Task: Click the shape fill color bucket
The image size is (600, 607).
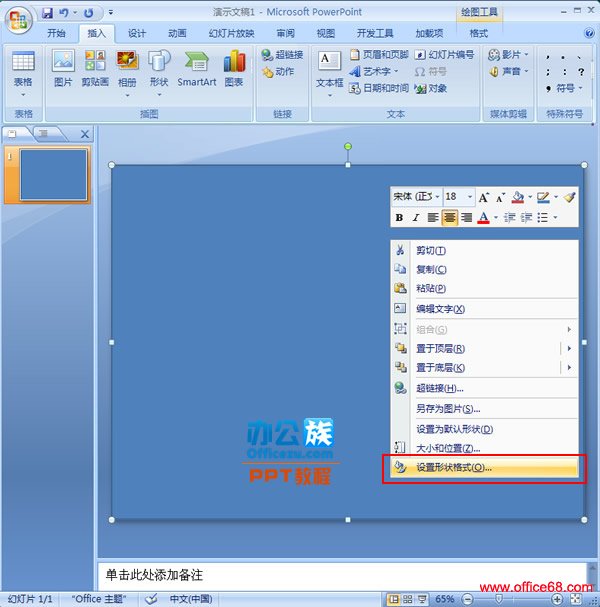Action: [518, 197]
